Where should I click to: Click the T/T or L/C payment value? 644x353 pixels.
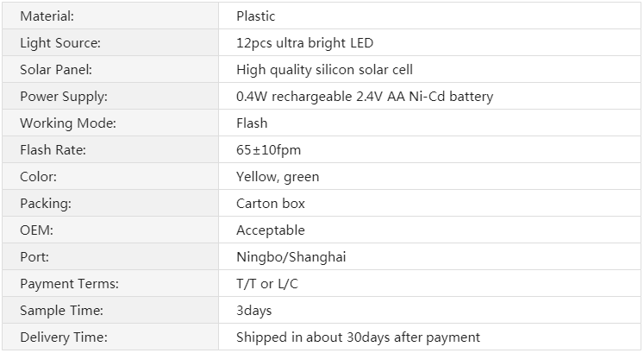267,284
